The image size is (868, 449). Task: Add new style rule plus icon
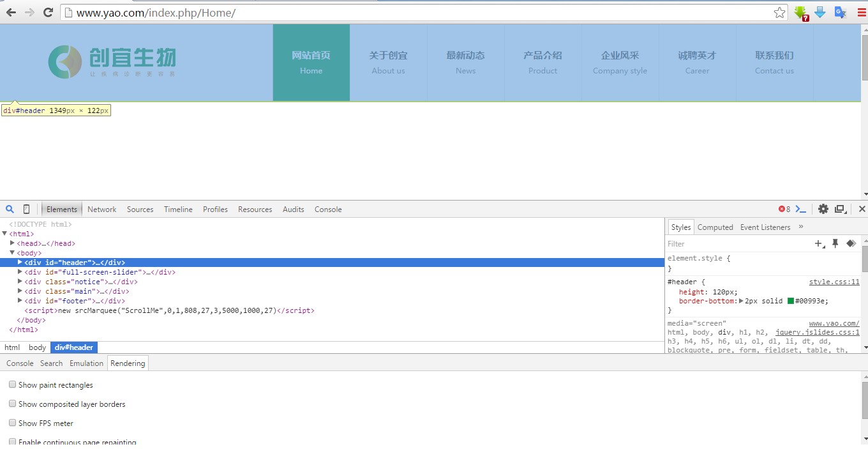(x=819, y=243)
